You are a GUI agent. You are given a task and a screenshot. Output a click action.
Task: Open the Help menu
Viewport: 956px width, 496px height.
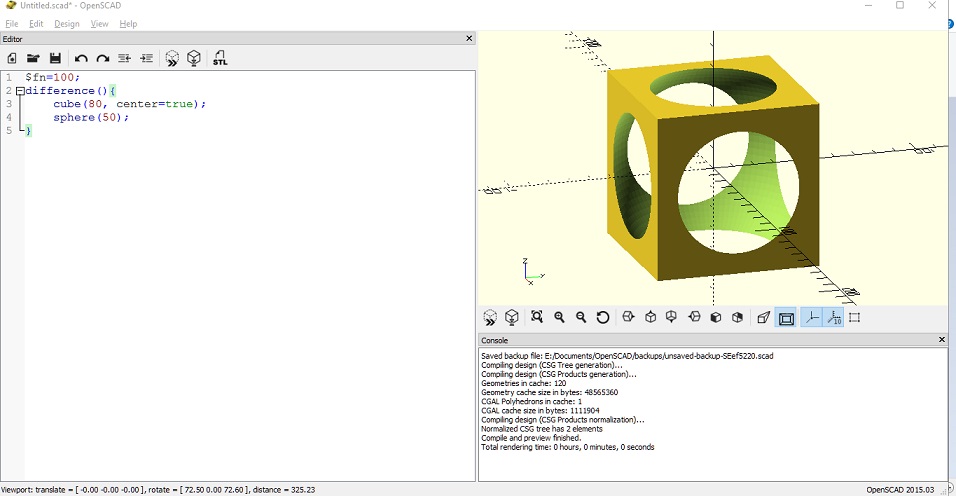(128, 24)
